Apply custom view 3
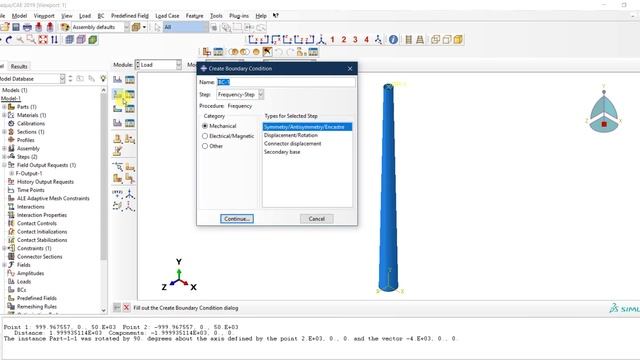640x360 pixels. tap(355, 40)
